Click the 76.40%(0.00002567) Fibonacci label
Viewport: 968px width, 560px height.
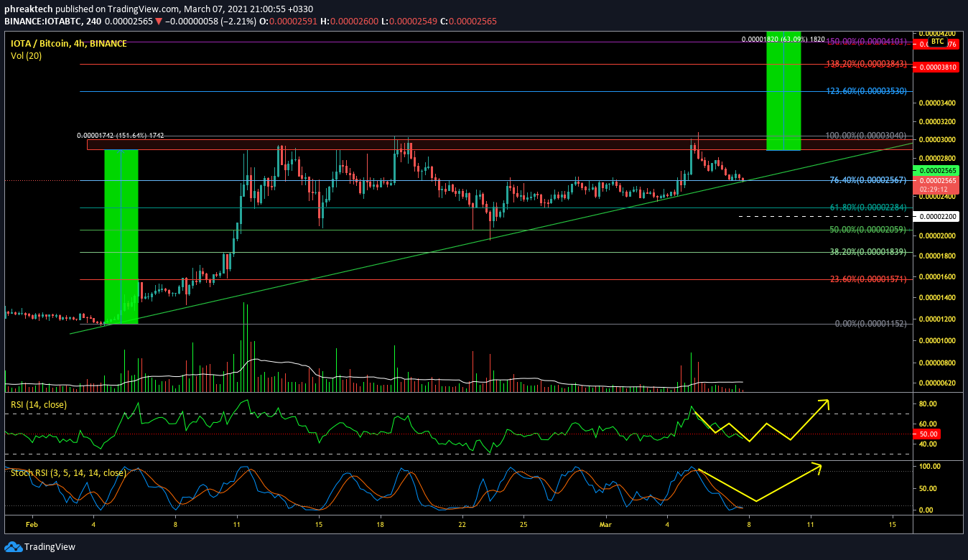(x=868, y=180)
